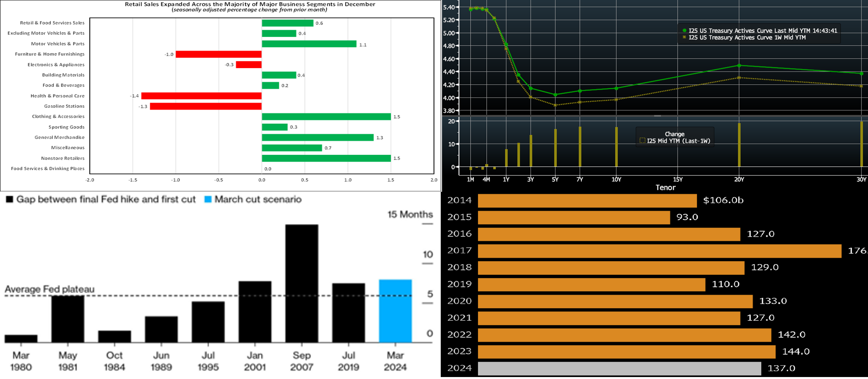Click the black Gap between final Fed hike legend swatch
Screen dimensions: 868x379
10,199
